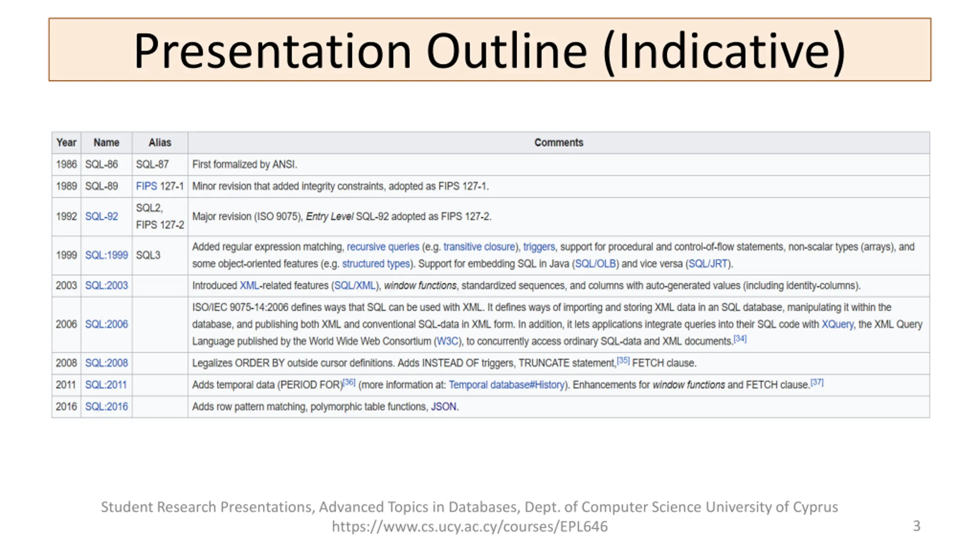Click the SQL:2016 link
This screenshot has width=980, height=551.
tap(106, 406)
